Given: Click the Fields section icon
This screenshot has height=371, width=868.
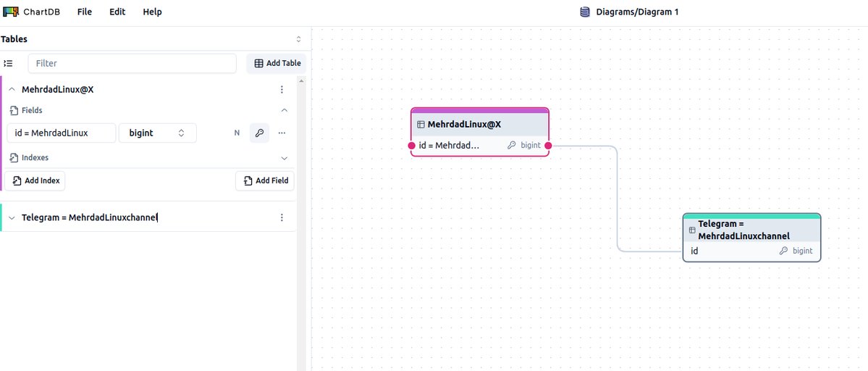Looking at the screenshot, I should tap(14, 111).
